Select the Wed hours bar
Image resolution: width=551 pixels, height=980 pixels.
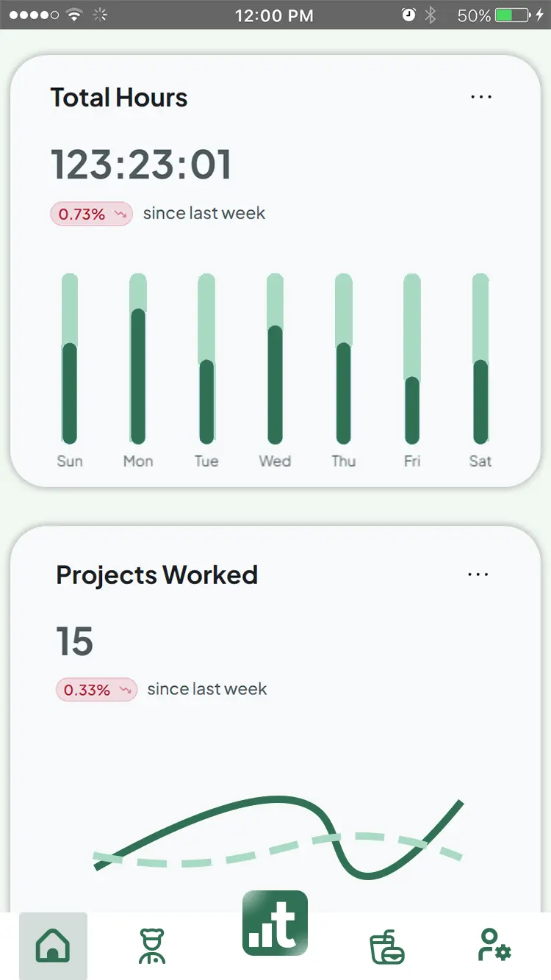(x=275, y=359)
